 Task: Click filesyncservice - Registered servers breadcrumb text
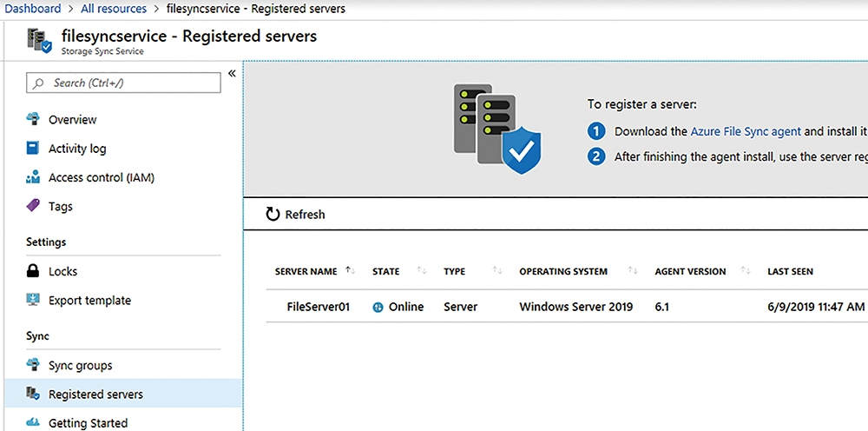(256, 9)
